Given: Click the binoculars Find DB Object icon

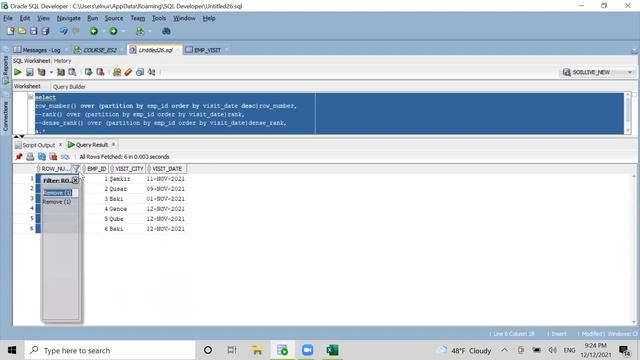Looking at the screenshot, I should tap(166, 31).
